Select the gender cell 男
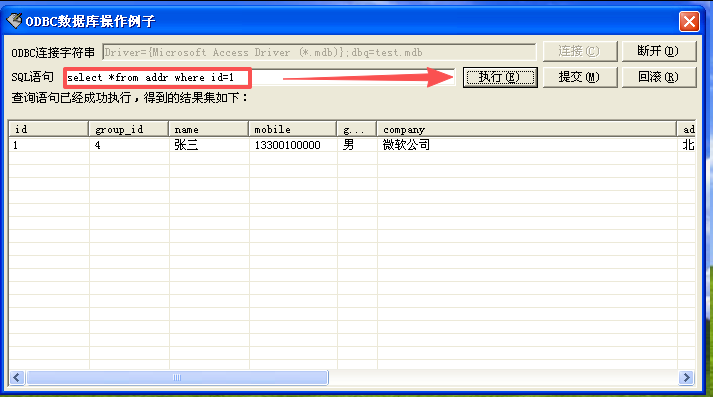 348,145
